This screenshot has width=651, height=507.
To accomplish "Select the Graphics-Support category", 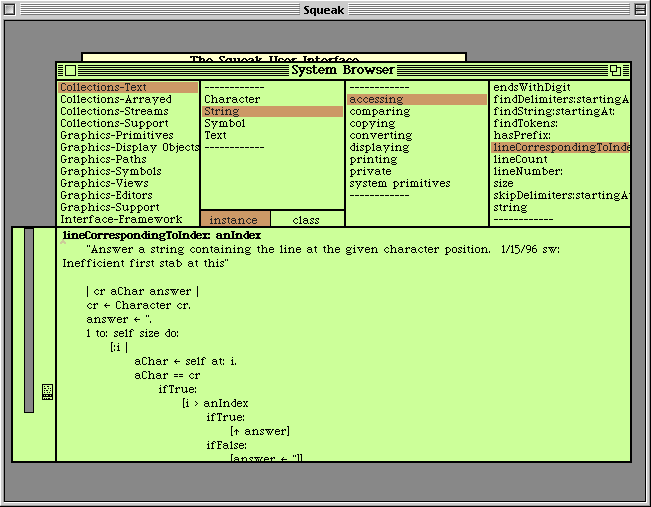I will tap(128, 208).
